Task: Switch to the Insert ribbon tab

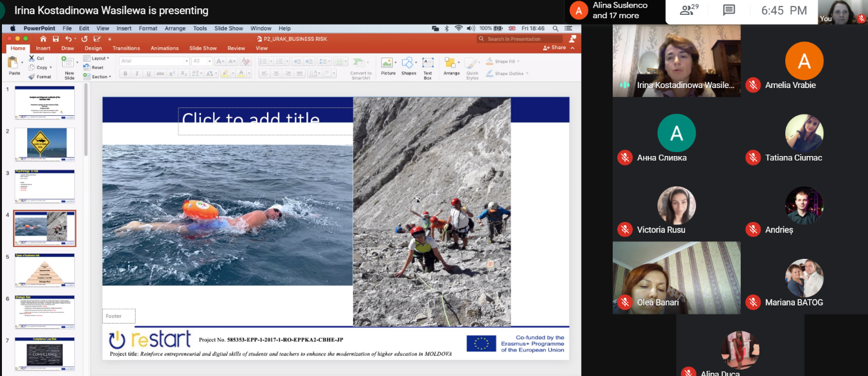Action: coord(43,48)
